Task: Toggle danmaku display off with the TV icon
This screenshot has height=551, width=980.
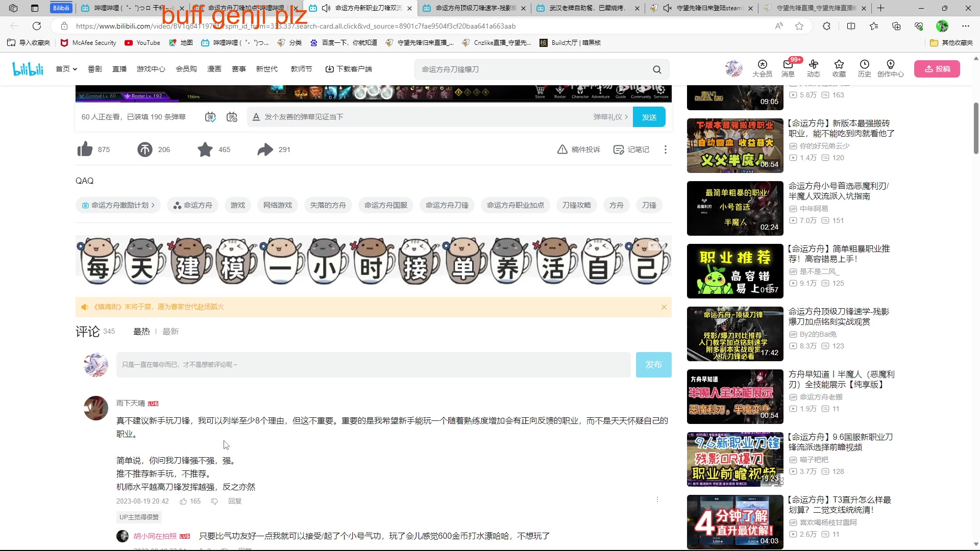Action: pyautogui.click(x=209, y=117)
